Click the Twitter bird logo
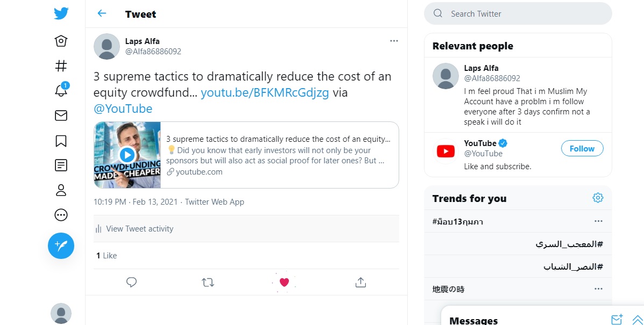Viewport: 644px width, 325px height. click(61, 13)
